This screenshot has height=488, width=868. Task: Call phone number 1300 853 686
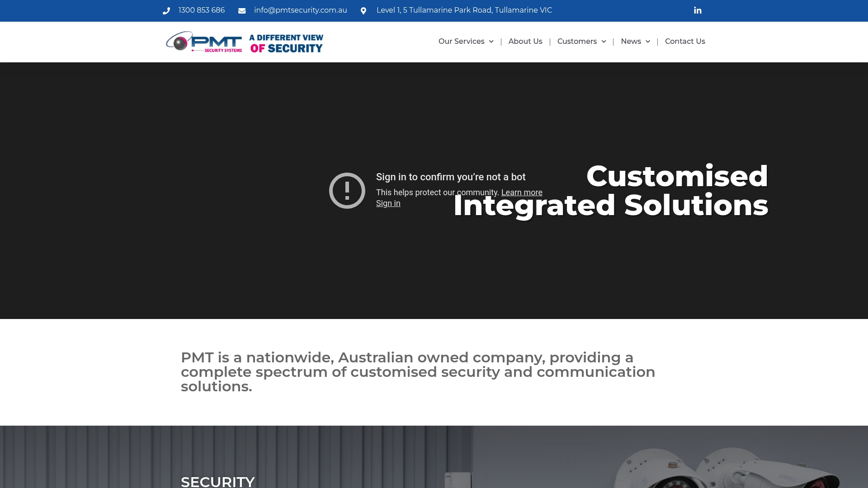(201, 10)
